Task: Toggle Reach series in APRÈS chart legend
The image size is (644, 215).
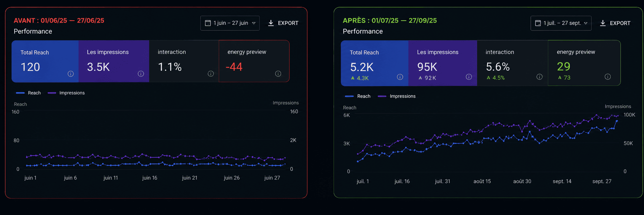Action: tap(358, 96)
